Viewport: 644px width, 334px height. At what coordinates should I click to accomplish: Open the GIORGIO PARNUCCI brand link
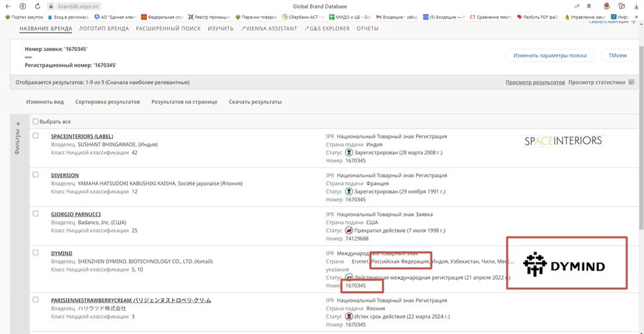75,214
